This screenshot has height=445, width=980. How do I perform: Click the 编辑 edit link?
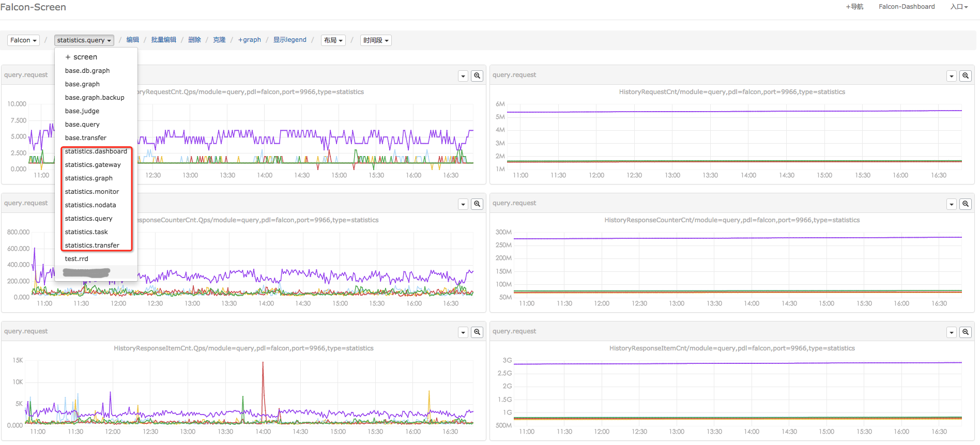(133, 40)
